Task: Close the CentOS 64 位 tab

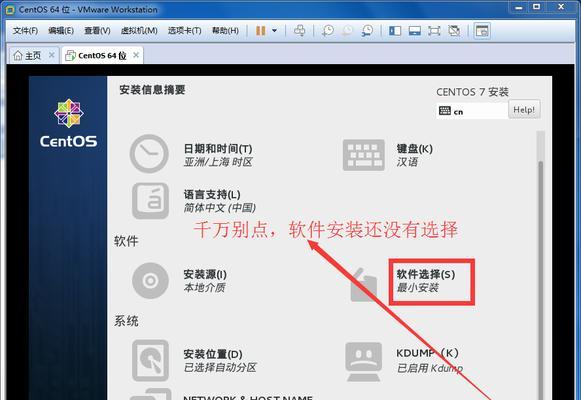Action: click(x=136, y=55)
